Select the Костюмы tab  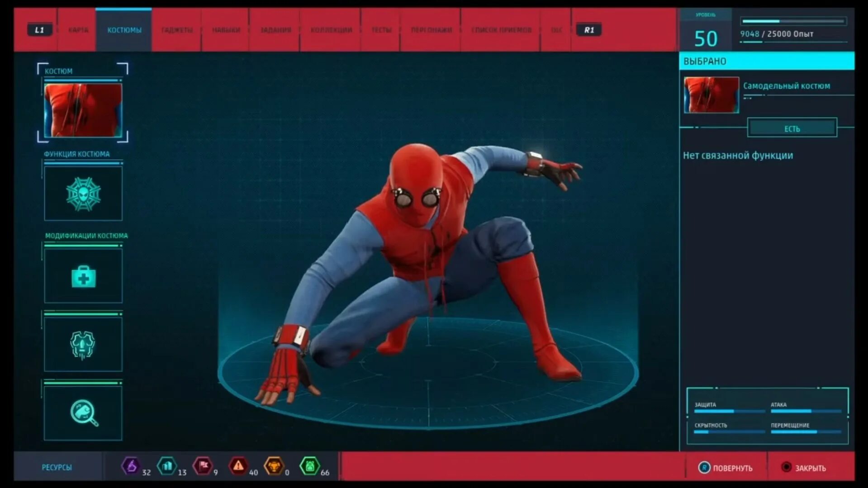tap(124, 30)
